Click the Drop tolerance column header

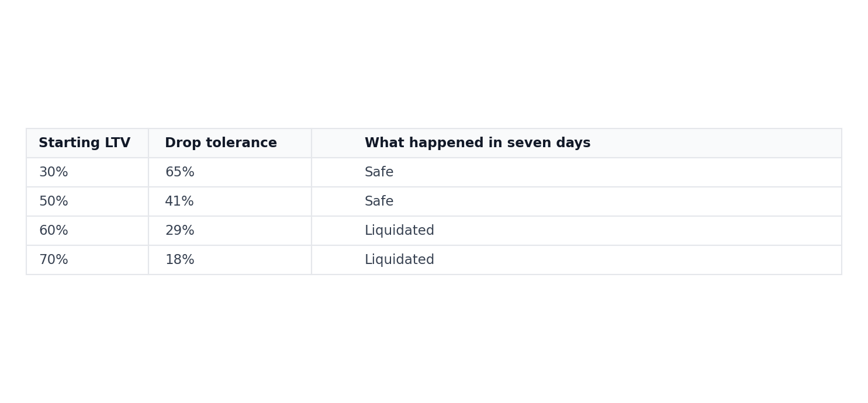point(220,143)
